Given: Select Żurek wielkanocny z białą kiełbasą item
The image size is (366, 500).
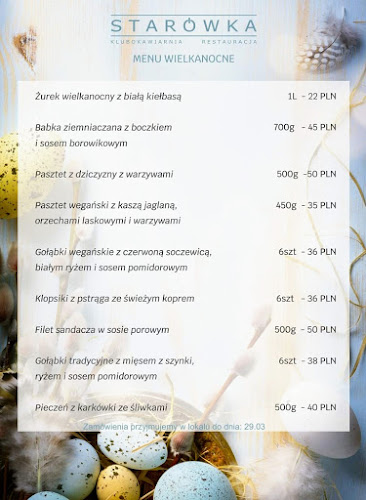Looking at the screenshot, I should pyautogui.click(x=108, y=97).
